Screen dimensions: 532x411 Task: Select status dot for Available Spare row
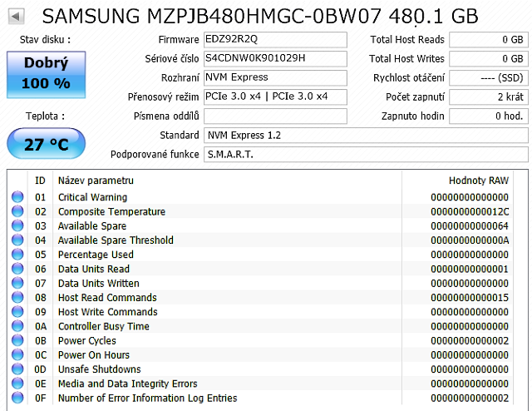click(x=17, y=225)
